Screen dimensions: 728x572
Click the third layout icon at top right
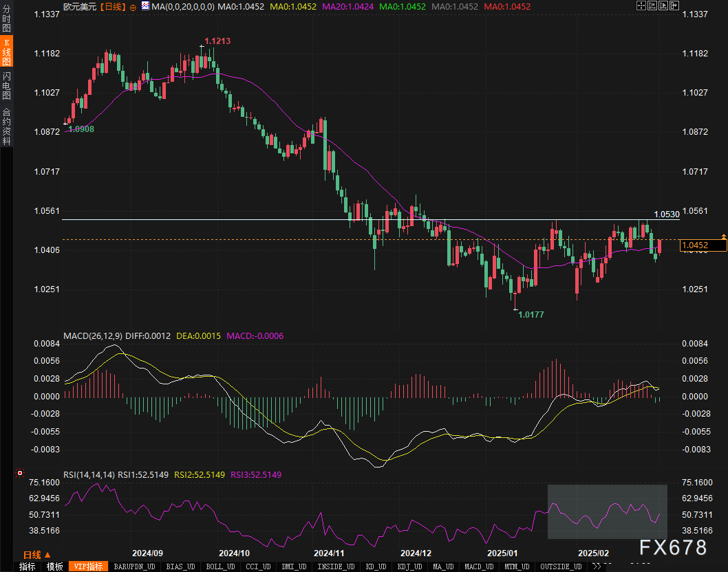click(663, 5)
